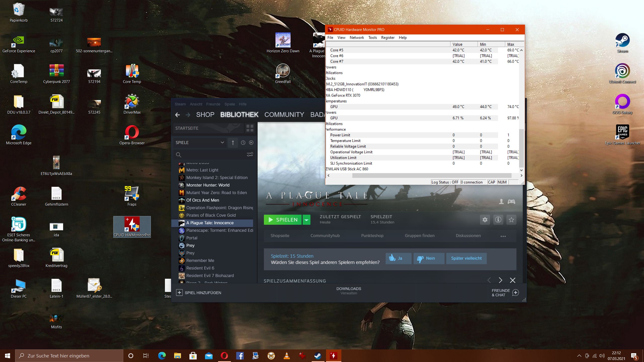Toggle sort order arrow next to SPIELE
This screenshot has width=644, height=362.
point(233,143)
